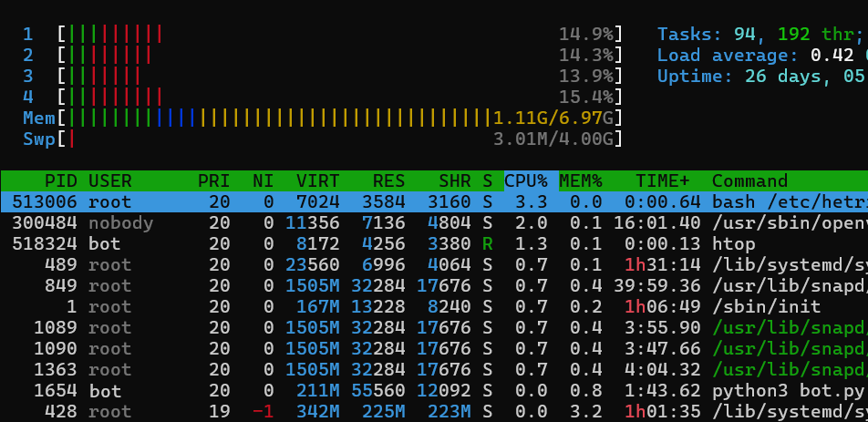868x422 pixels.
Task: Click the 14.3% CPU 2 value
Action: point(586,56)
